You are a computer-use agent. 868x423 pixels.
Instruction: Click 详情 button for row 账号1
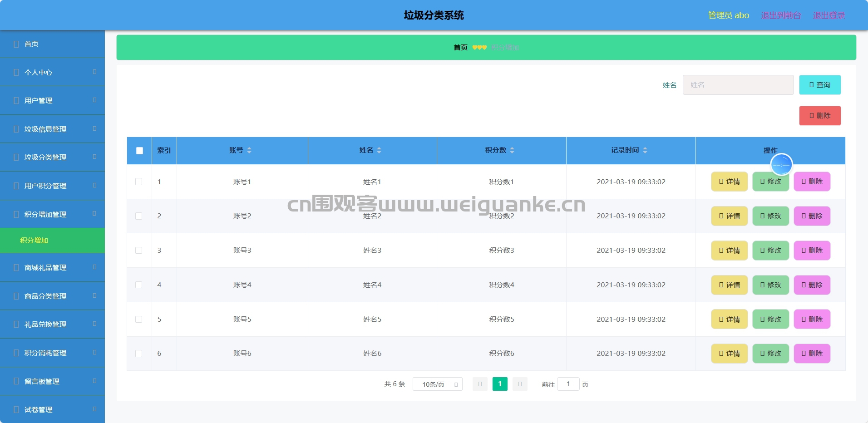[x=730, y=182]
